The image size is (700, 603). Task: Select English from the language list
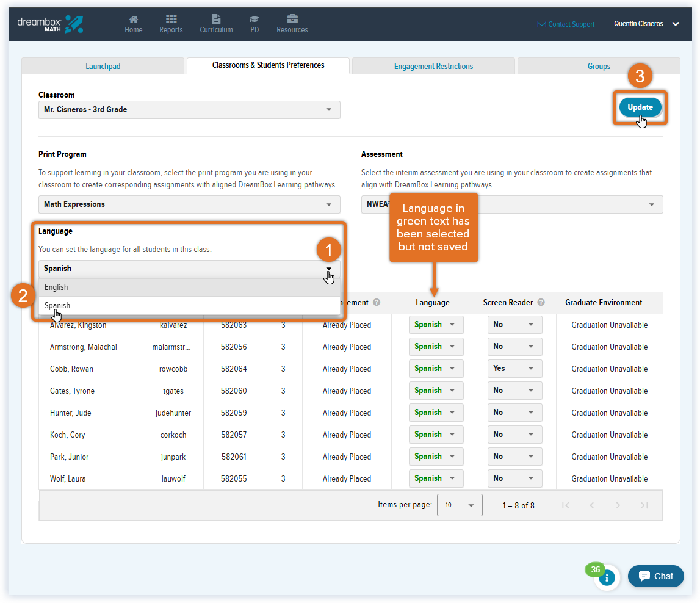pos(189,287)
